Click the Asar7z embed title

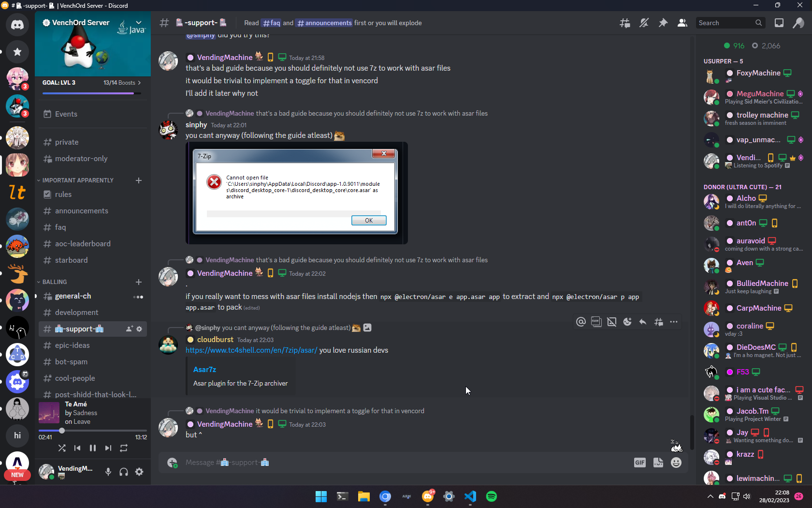coord(204,370)
